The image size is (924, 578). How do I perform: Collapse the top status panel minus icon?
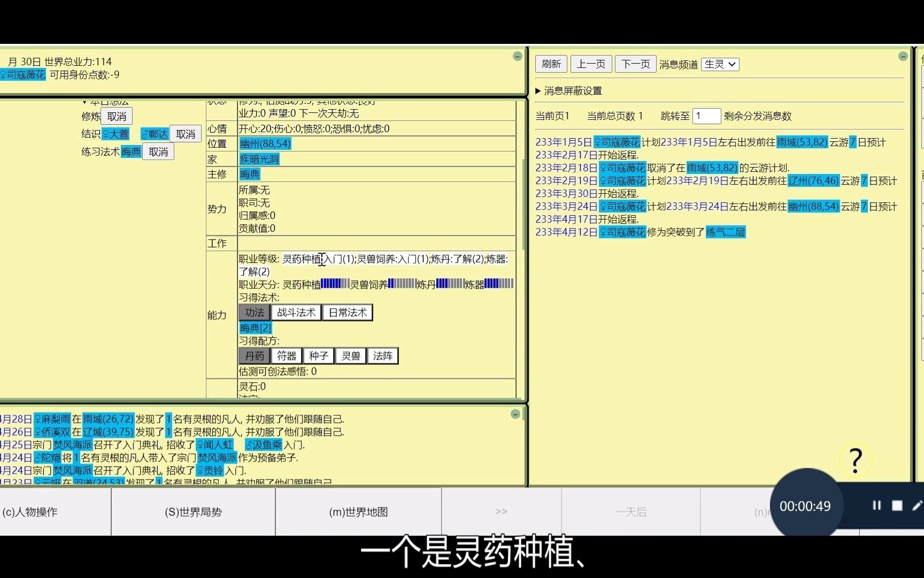517,56
